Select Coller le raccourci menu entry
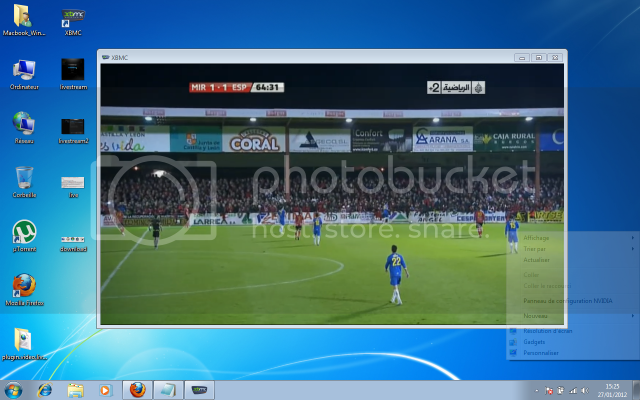The width and height of the screenshot is (640, 400). pos(571,286)
